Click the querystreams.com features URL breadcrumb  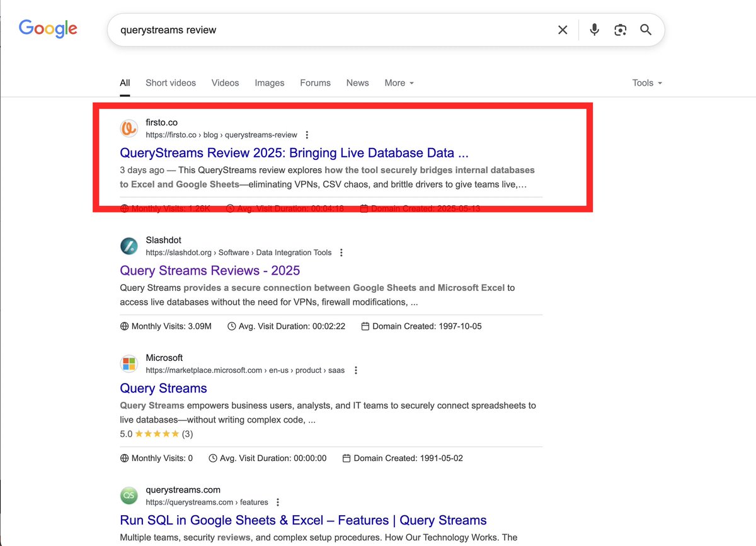[x=207, y=503]
